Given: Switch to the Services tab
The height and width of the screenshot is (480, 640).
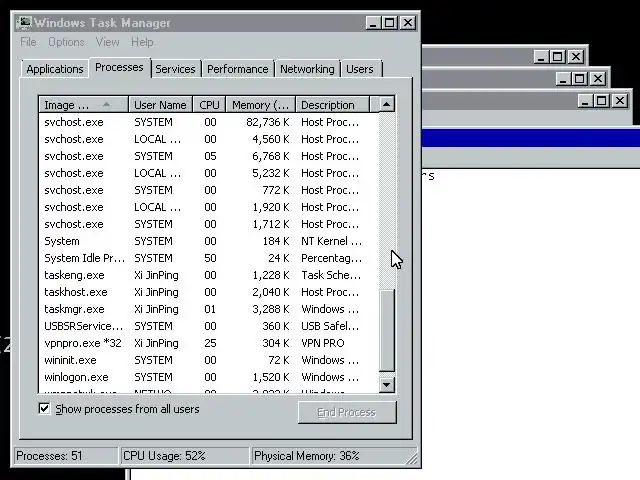Looking at the screenshot, I should click(x=176, y=69).
